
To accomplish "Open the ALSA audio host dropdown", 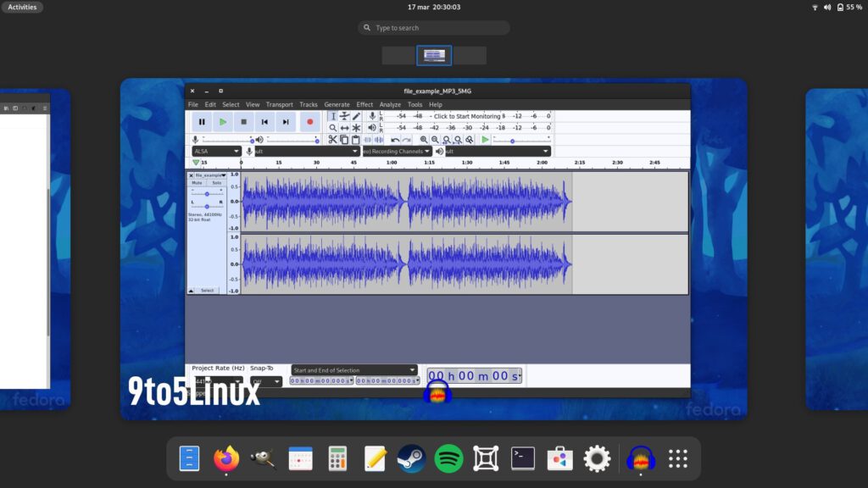I will [216, 151].
